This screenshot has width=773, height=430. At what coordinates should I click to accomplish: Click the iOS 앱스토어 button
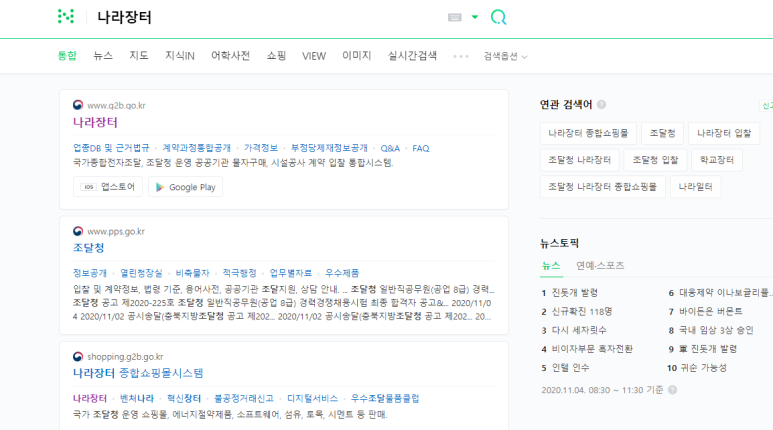point(108,187)
